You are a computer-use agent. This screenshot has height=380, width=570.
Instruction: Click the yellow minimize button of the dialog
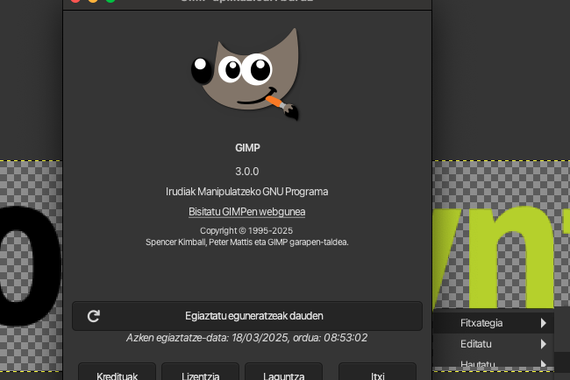point(93,1)
